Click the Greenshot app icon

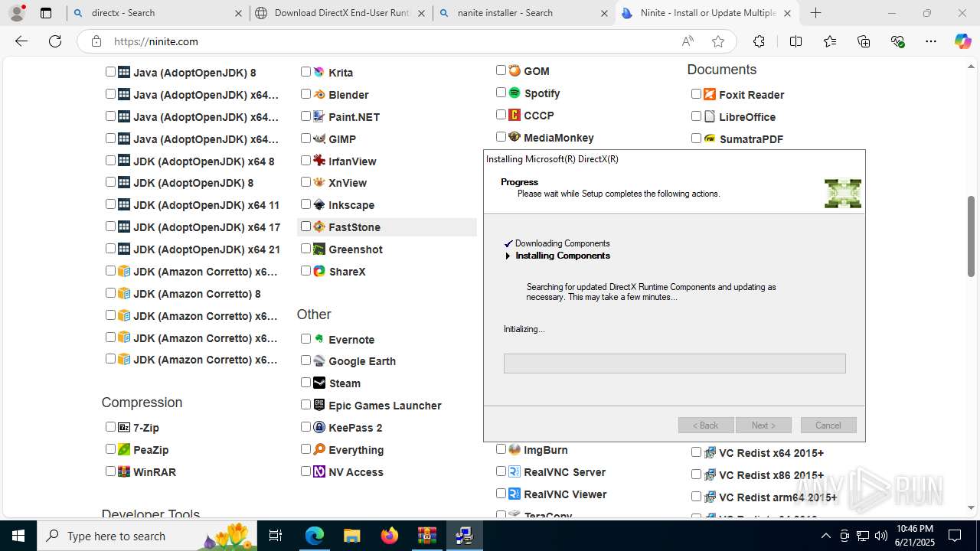319,249
